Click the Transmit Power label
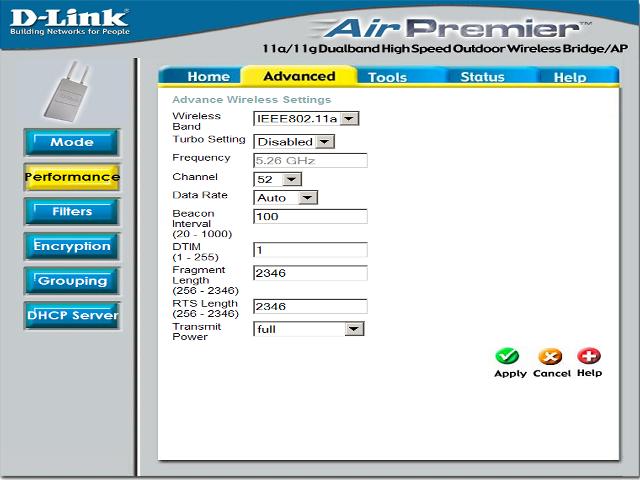 click(x=196, y=331)
